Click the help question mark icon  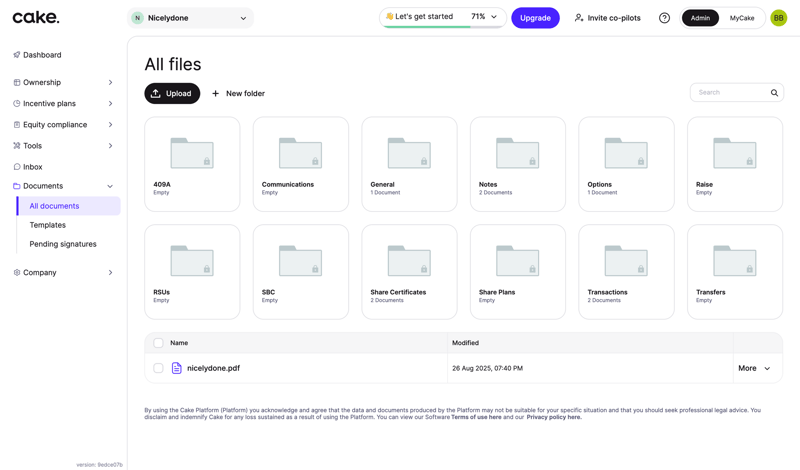664,18
